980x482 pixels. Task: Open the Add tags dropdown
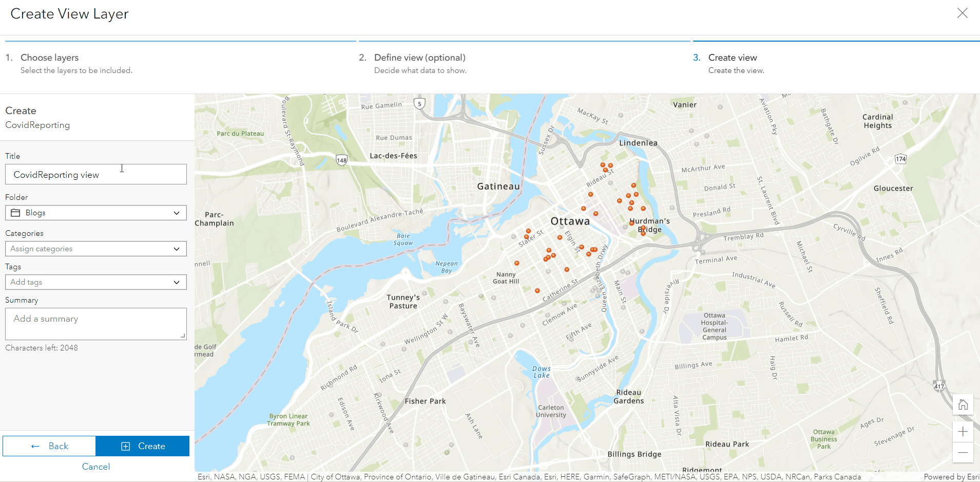(96, 282)
